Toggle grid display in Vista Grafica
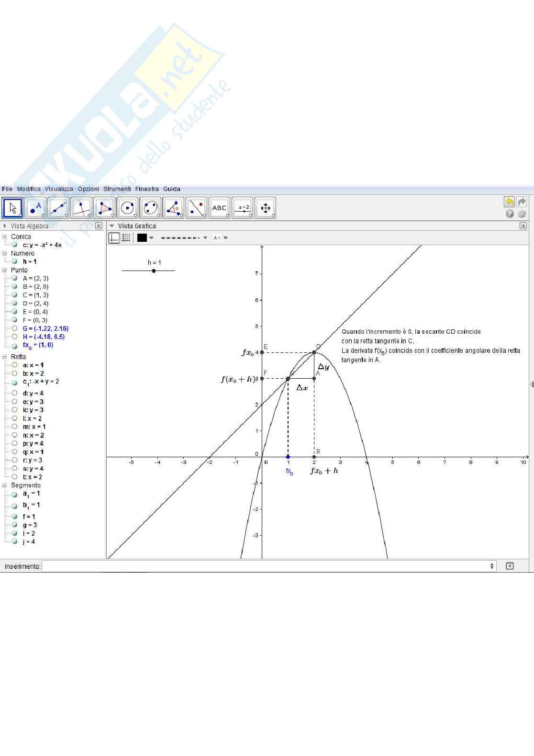The height and width of the screenshot is (756, 534). coord(126,237)
